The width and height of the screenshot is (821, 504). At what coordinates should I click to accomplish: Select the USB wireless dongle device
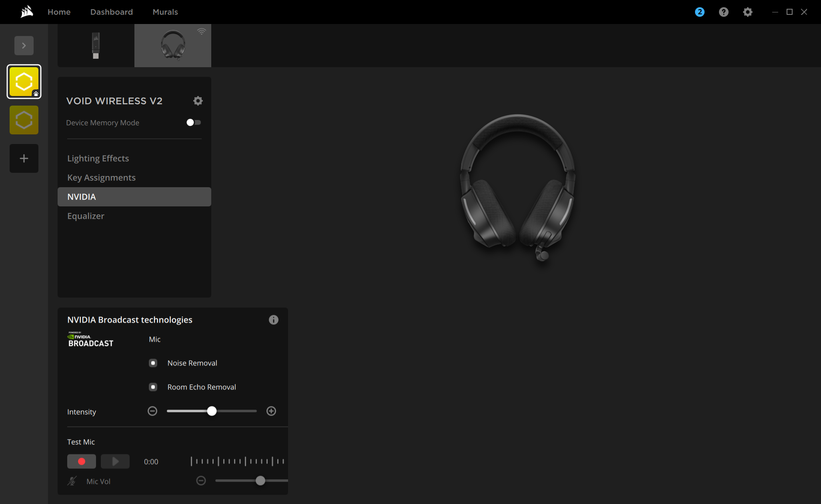pos(96,46)
